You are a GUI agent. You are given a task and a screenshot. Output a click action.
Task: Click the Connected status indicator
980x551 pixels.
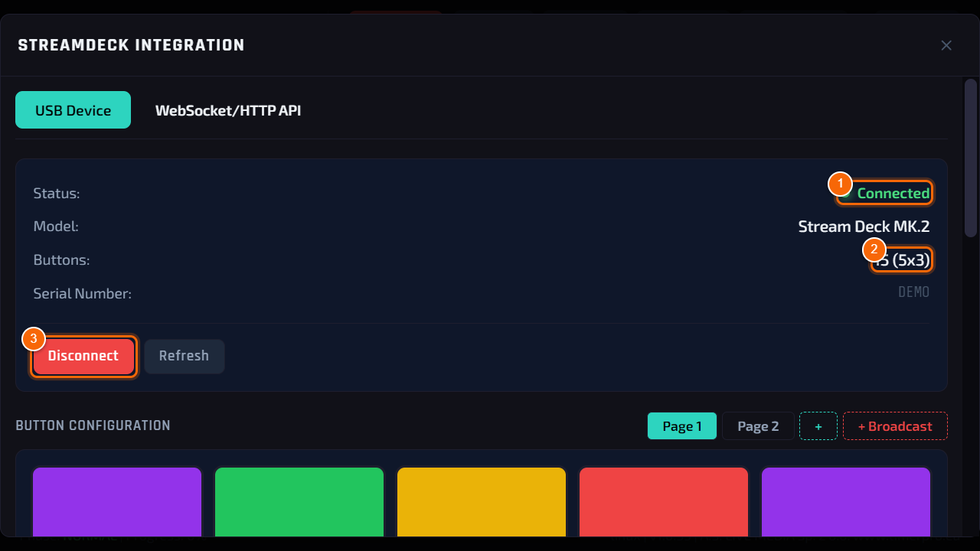885,194
